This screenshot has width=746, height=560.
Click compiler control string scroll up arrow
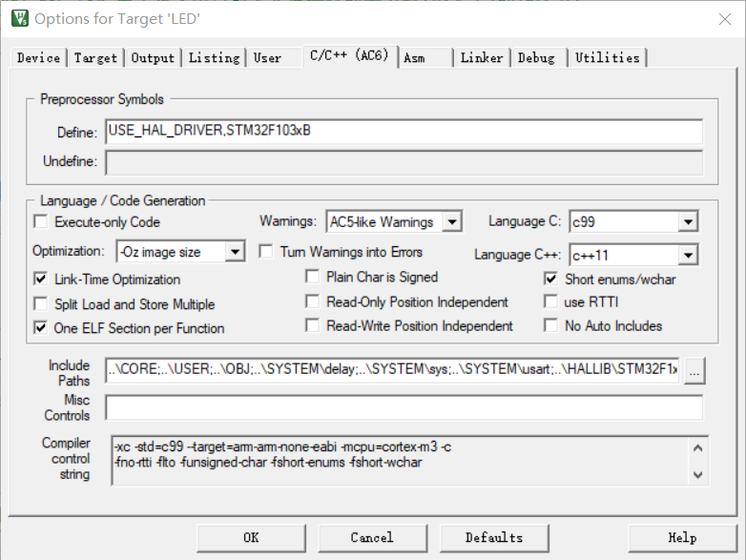click(x=698, y=447)
